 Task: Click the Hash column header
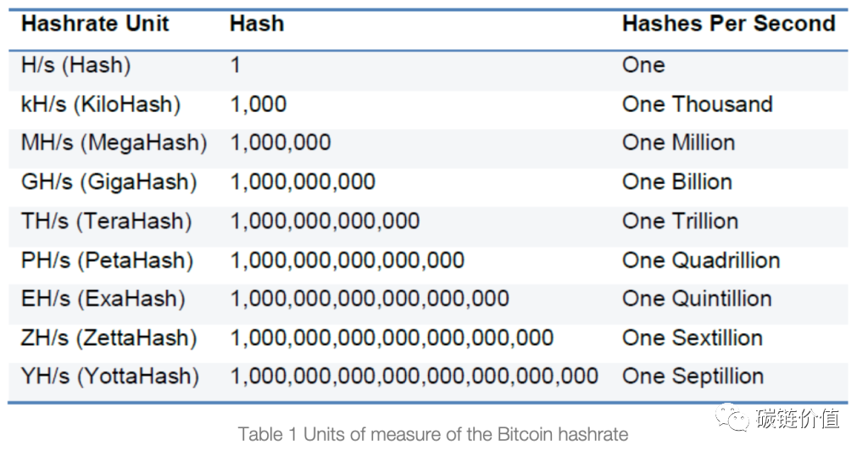click(257, 24)
